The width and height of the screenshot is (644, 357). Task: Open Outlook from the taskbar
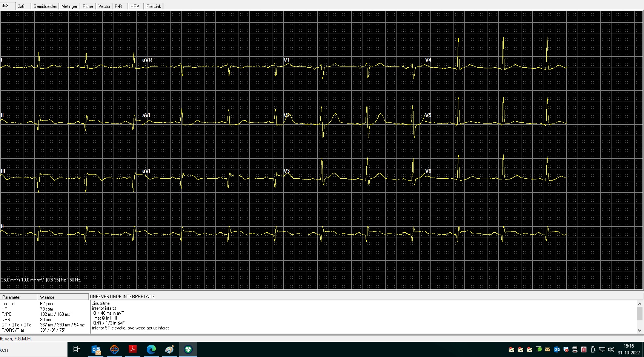pyautogui.click(x=96, y=349)
